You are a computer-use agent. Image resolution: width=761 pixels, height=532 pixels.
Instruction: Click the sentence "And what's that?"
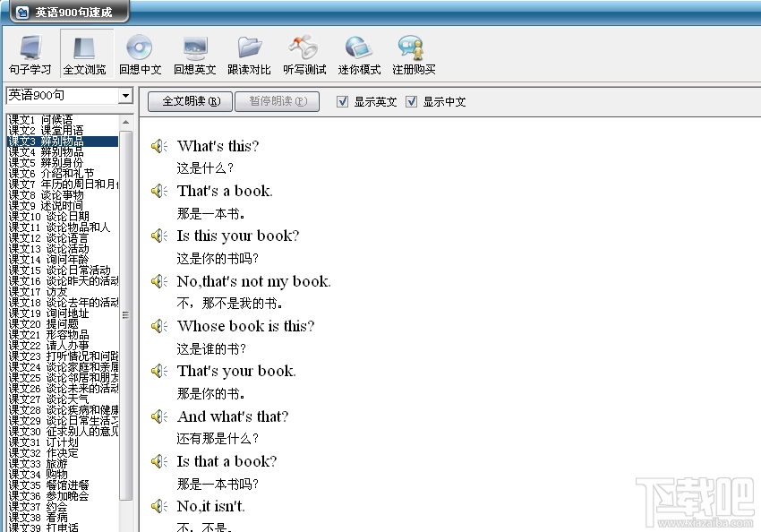[233, 416]
